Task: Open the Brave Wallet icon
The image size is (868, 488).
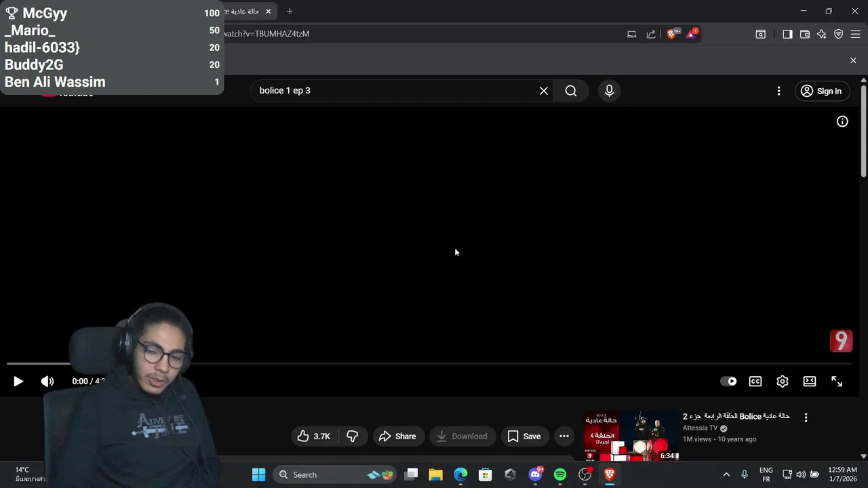Action: coord(805,34)
